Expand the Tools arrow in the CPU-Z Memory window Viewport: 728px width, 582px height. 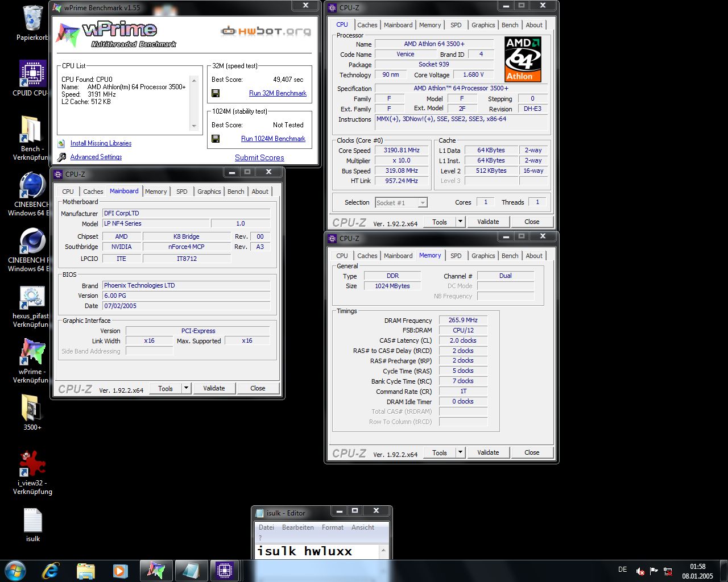[461, 452]
